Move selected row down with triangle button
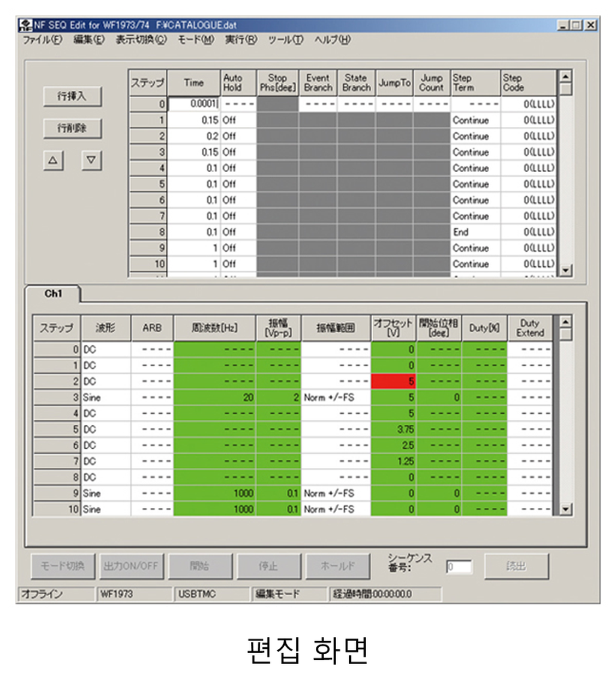 coord(91,160)
